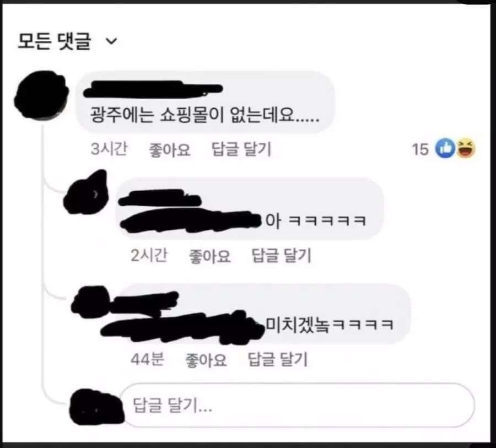The image size is (496, 448).
Task: Open the 모든 댓글 comment filter dropdown
Action: click(67, 41)
